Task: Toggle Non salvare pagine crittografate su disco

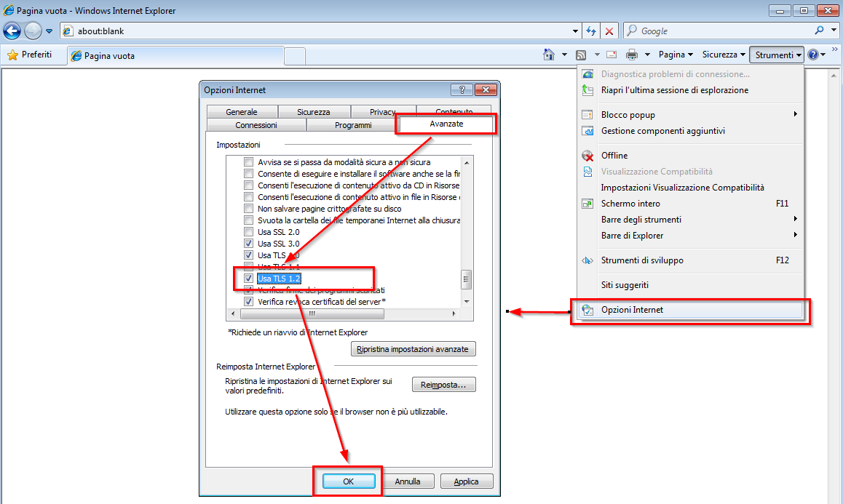Action: coord(248,209)
